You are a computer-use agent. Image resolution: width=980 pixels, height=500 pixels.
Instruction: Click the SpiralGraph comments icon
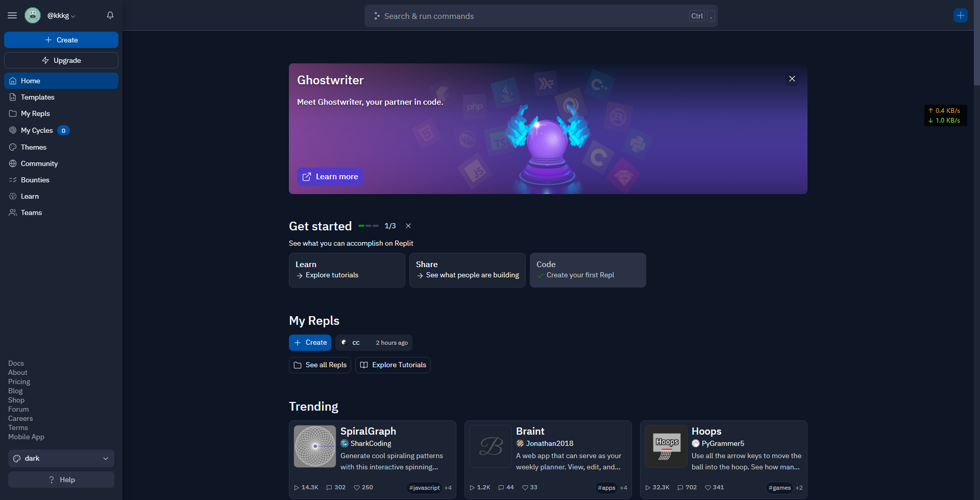point(329,488)
